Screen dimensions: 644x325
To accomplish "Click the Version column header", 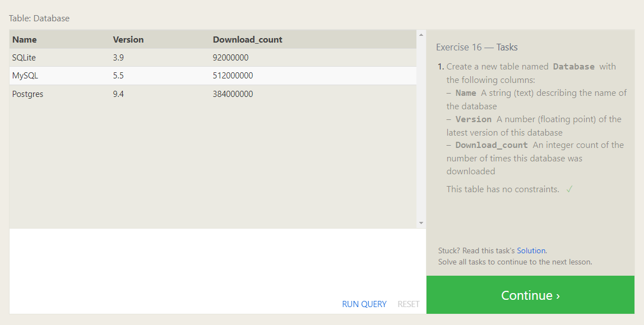I will [128, 40].
